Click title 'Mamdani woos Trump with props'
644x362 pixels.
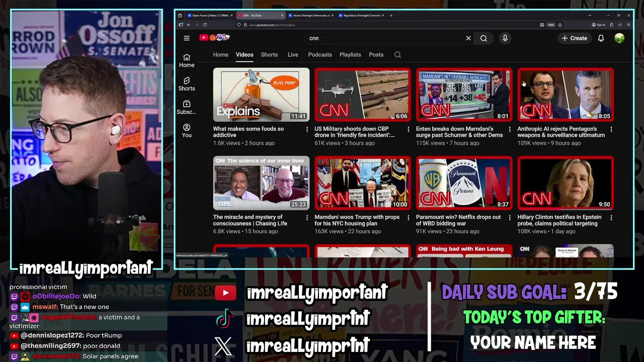(357, 220)
